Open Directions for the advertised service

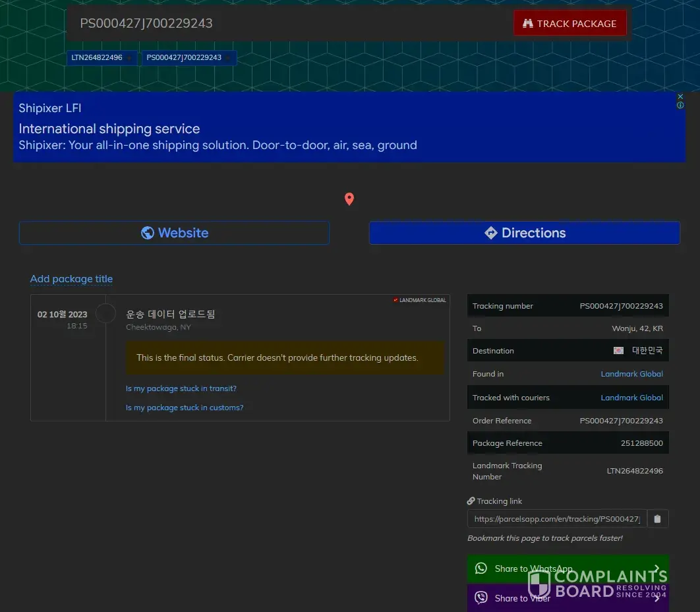524,233
